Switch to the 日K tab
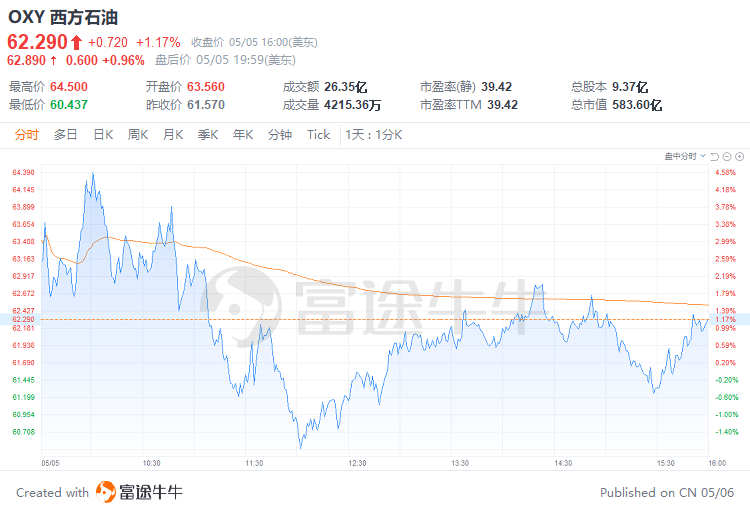This screenshot has height=513, width=750. (103, 135)
